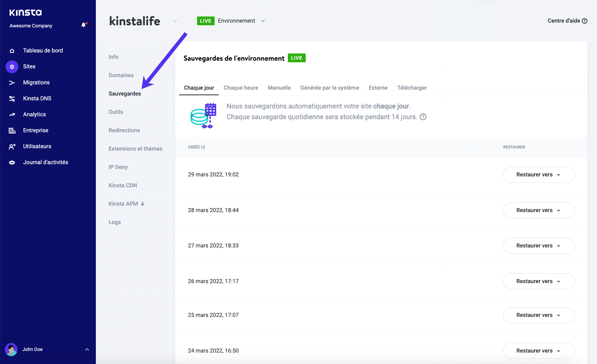The height and width of the screenshot is (364, 597).
Task: Click the Kinsta DNS icon
Action: [12, 98]
